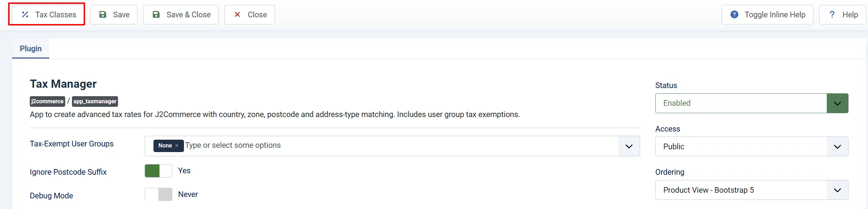Viewport: 868px width, 209px height.
Task: Open the Ordering dropdown list
Action: point(752,190)
